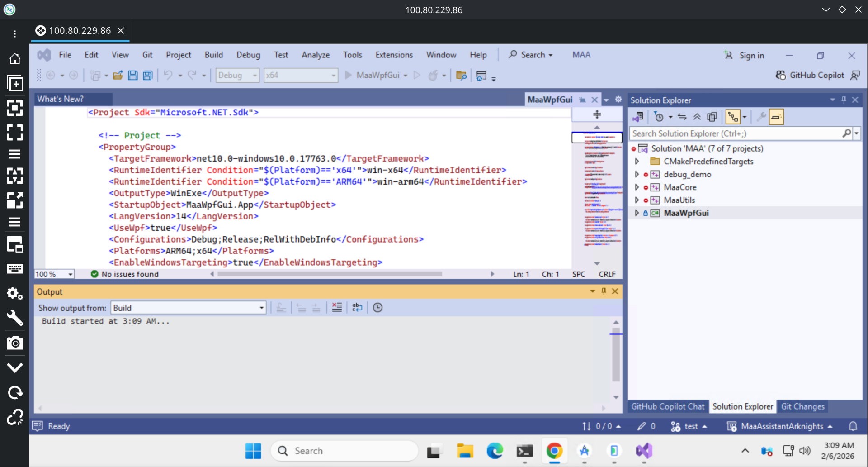Image resolution: width=868 pixels, height=467 pixels.
Task: Click the notifications bell in status bar
Action: pyautogui.click(x=853, y=426)
